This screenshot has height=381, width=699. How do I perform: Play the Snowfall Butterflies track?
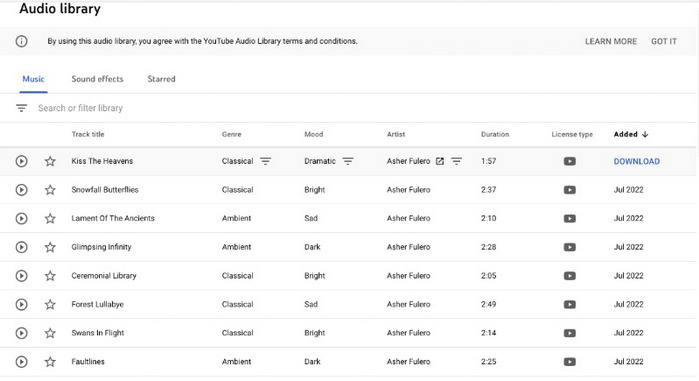[21, 190]
